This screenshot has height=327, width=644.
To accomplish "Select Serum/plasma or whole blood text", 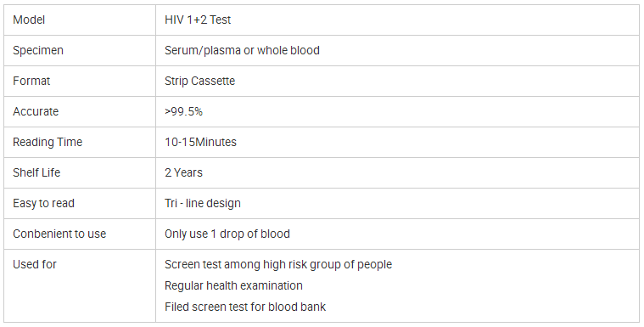I will pyautogui.click(x=242, y=51).
